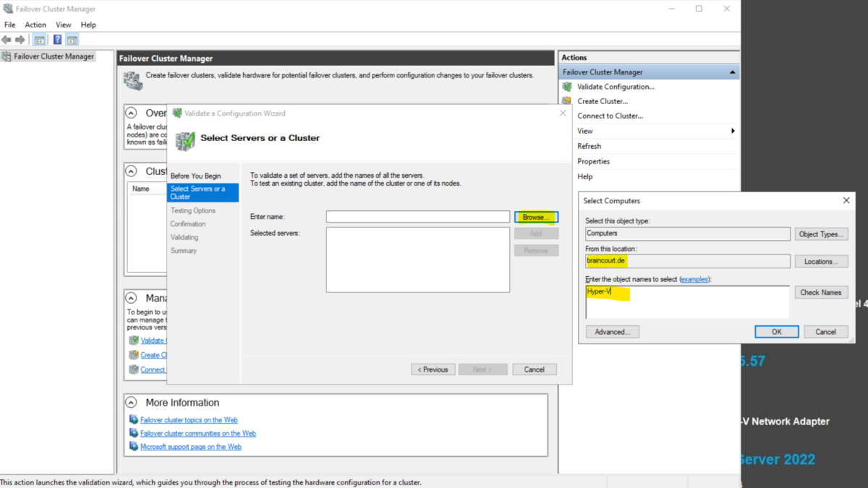868x488 pixels.
Task: Click the Help question mark toolbar icon
Action: pos(56,39)
